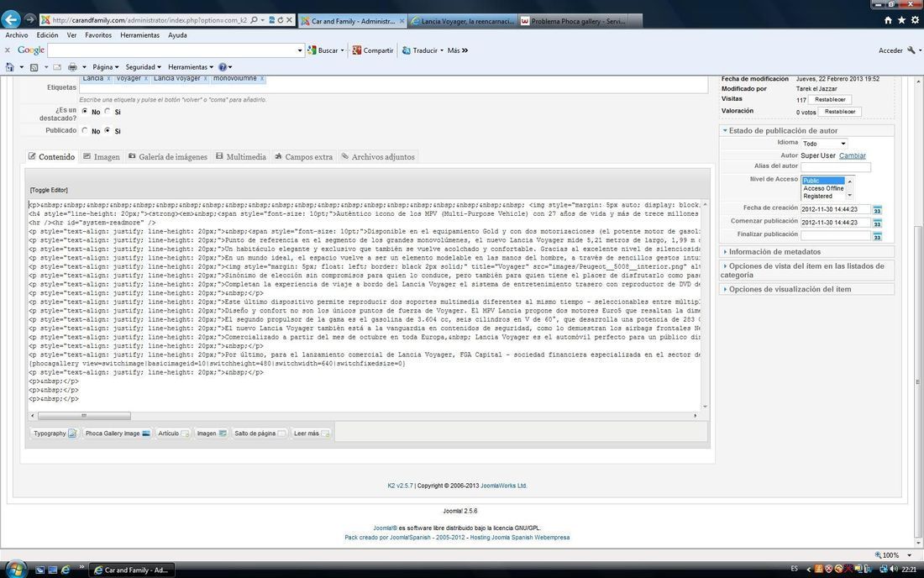Click the Leer más editor button
Viewport: 924px width, 578px height.
[311, 433]
